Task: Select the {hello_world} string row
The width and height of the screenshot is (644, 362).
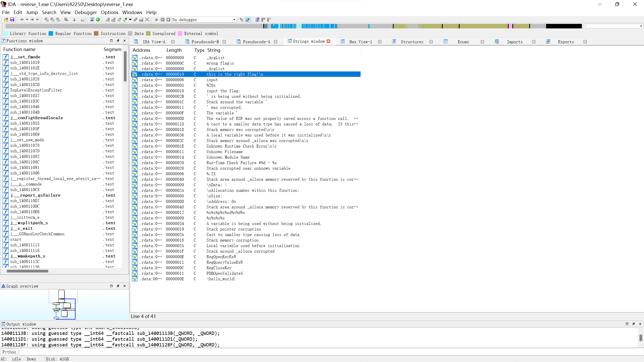Action: point(221,279)
